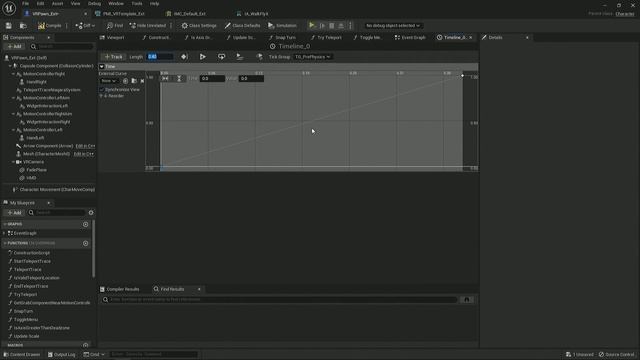Collapse the Time track expander
Viewport: 640px width, 360px height.
click(102, 66)
